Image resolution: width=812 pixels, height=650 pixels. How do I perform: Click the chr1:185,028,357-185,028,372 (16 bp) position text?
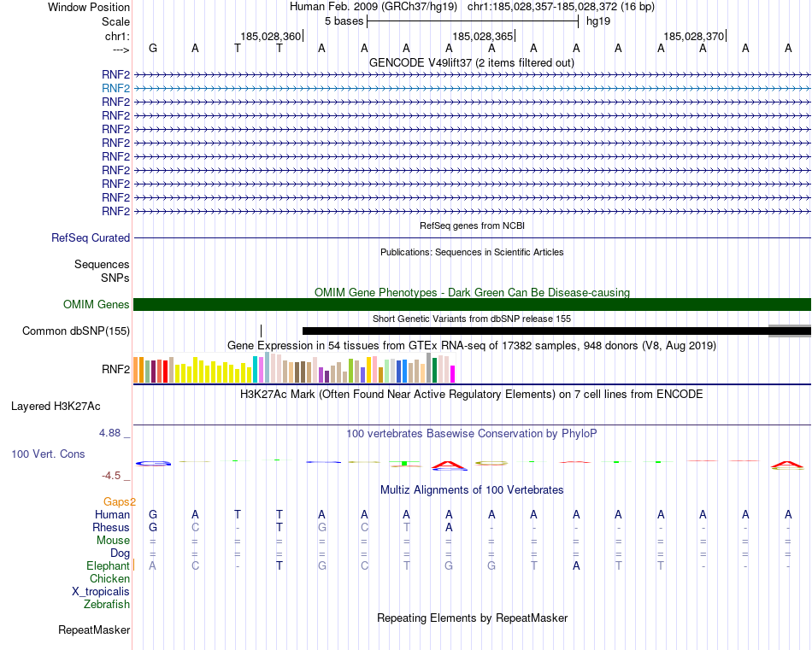point(561,7)
